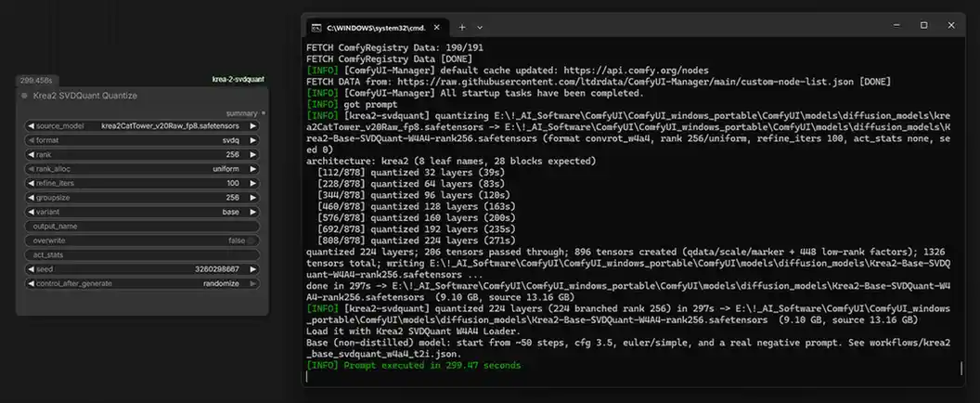Click the '[460/878] quantized 128 layers (163s)' line
The width and height of the screenshot is (980, 403).
[417, 206]
